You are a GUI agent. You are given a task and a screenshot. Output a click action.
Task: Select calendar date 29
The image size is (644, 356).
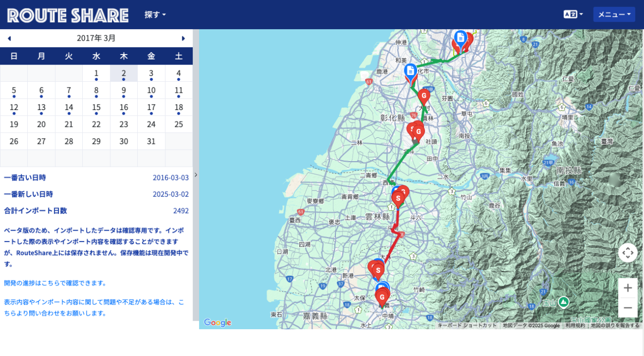coord(96,141)
